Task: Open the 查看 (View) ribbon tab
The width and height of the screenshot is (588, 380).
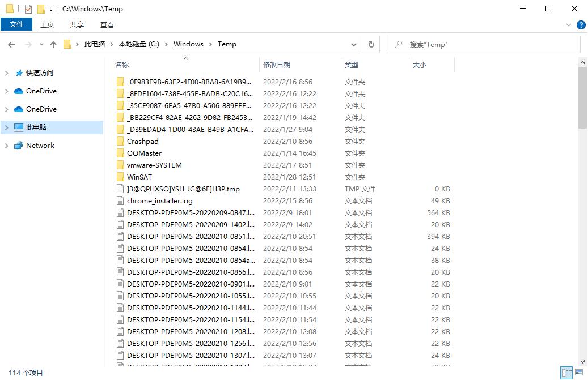Action: click(x=107, y=24)
